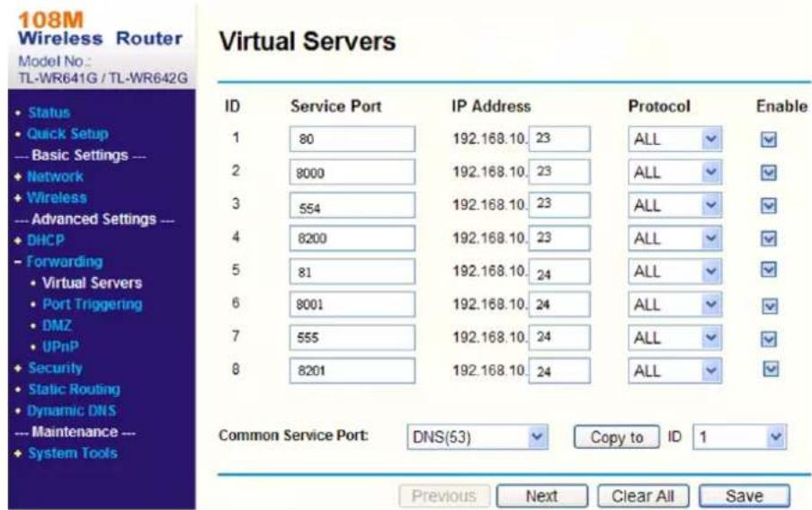The image size is (812, 510).
Task: Open Protocol dropdown for port 8000
Action: (x=674, y=172)
